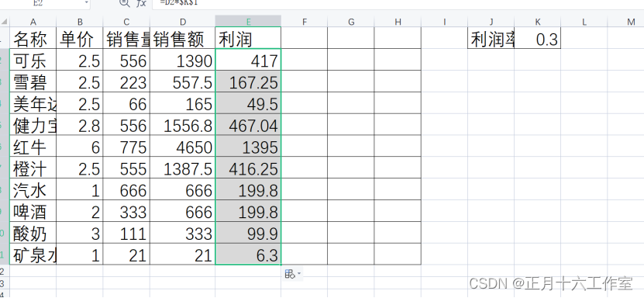Select column A header

pos(33,22)
